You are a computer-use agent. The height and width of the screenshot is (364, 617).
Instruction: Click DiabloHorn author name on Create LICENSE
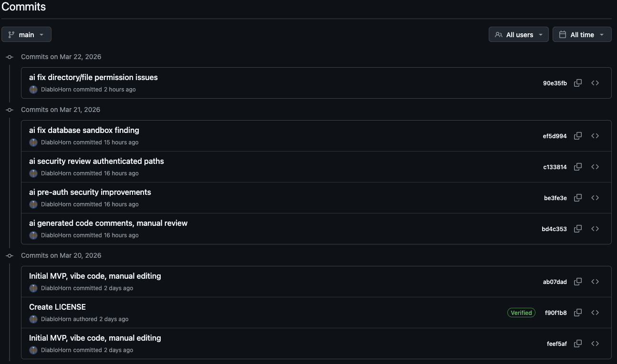[x=56, y=319]
